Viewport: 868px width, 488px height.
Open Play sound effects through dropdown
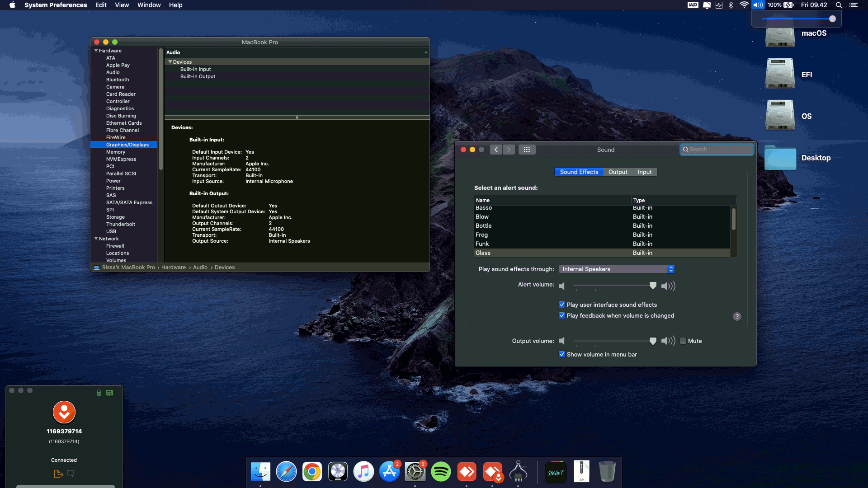617,269
